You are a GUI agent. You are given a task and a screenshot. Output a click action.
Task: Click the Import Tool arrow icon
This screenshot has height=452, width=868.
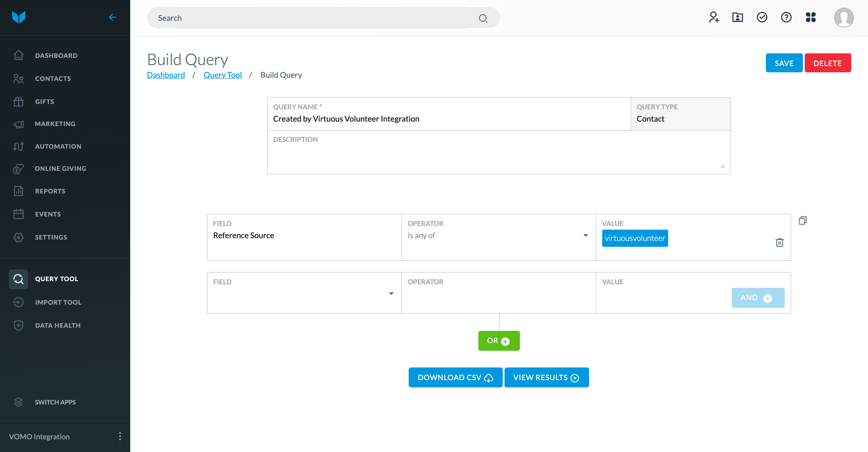pos(19,302)
